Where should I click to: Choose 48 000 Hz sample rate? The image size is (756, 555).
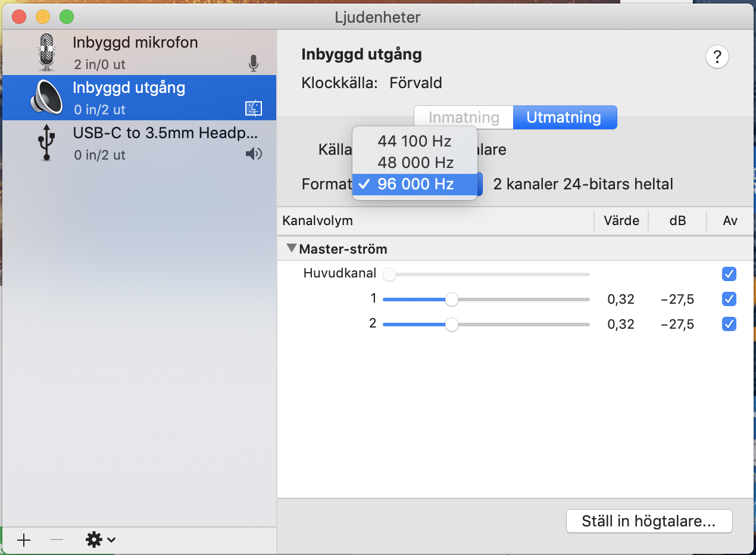[x=414, y=163]
